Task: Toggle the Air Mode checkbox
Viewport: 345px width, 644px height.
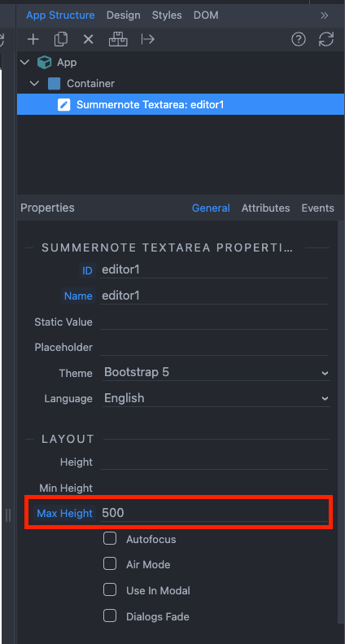Action: click(x=110, y=564)
